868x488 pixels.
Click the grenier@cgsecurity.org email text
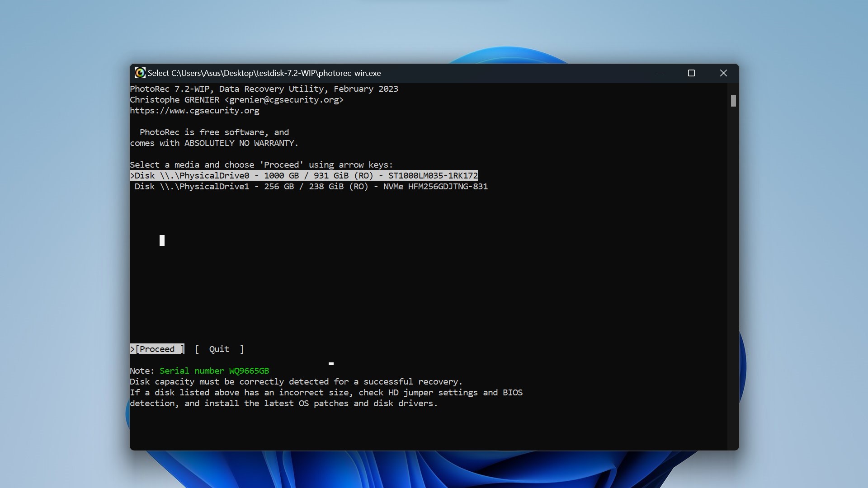284,100
